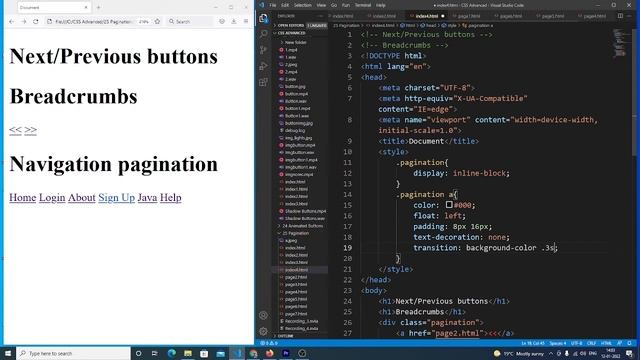The image size is (640, 360).
Task: Click the errors and warnings status bar indicator
Action: pos(269,343)
